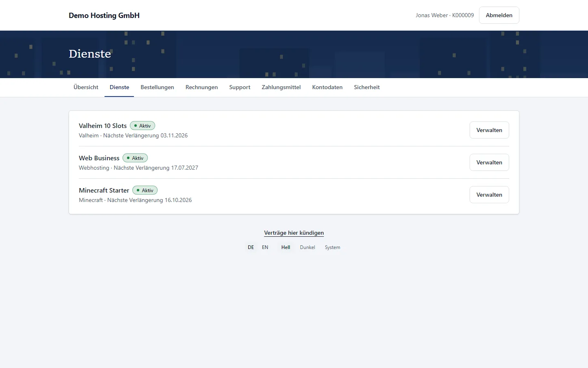Screen dimensions: 588x368
Task: Click the Abmelden button
Action: 499,15
